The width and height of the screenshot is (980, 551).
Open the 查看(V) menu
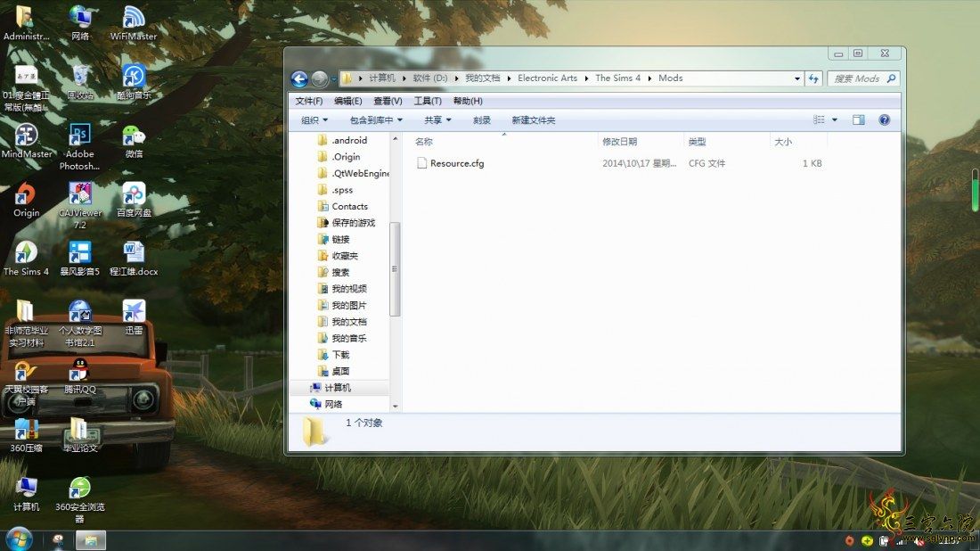click(388, 101)
